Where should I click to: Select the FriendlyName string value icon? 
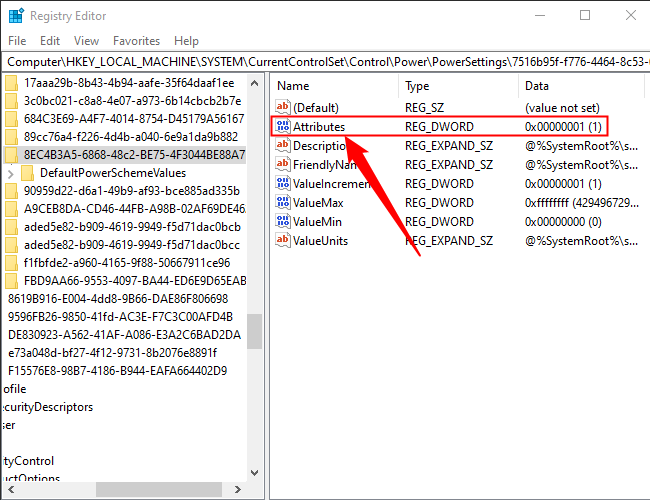click(x=283, y=164)
